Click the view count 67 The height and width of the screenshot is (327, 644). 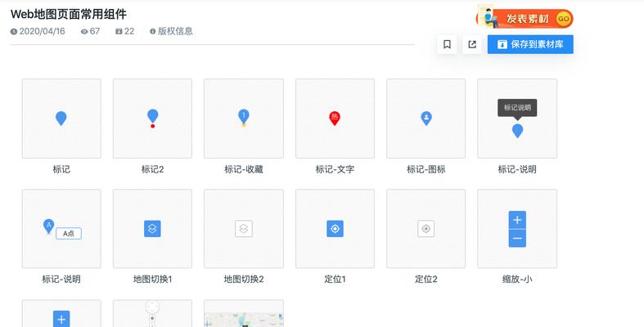pyautogui.click(x=95, y=31)
